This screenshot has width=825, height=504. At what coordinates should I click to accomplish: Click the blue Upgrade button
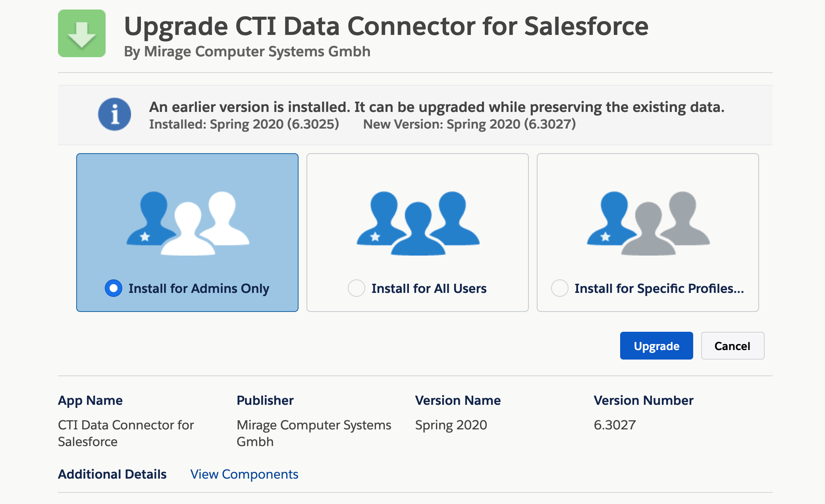click(x=657, y=346)
